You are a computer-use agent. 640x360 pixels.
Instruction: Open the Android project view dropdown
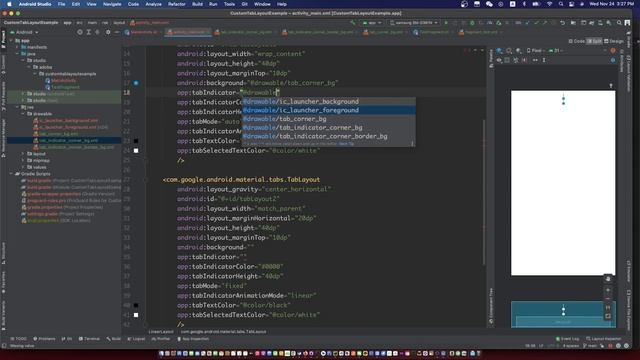24,32
